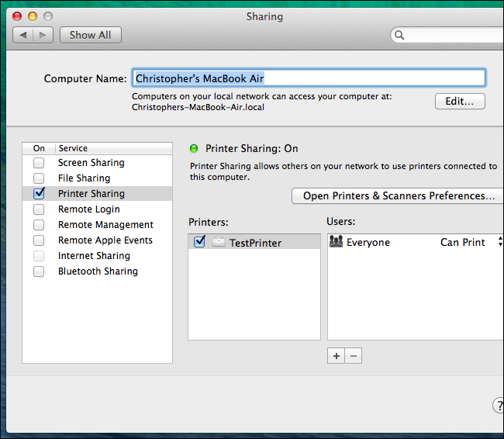Select Remote Management in service list
Viewport: 504px width, 439px height.
tap(105, 225)
